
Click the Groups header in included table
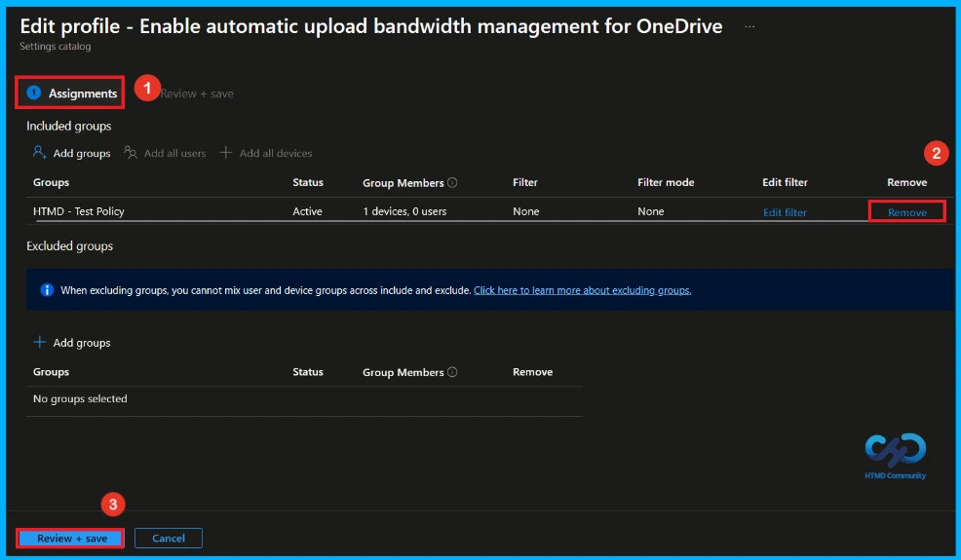pyautogui.click(x=51, y=182)
